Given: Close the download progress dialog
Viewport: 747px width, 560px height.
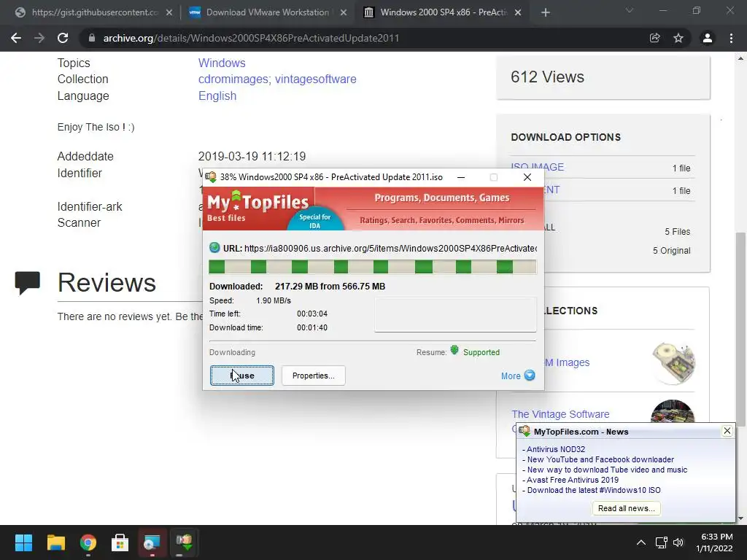Looking at the screenshot, I should [527, 177].
